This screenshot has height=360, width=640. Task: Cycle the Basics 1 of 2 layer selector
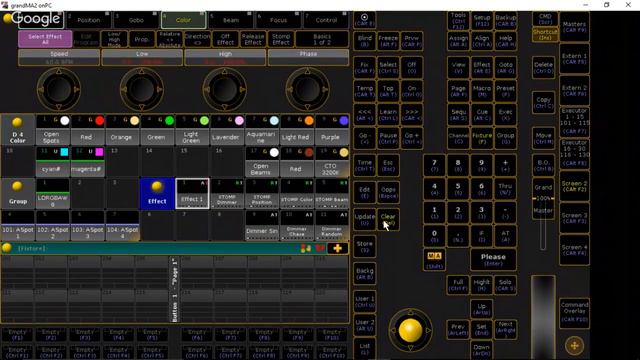[x=322, y=39]
